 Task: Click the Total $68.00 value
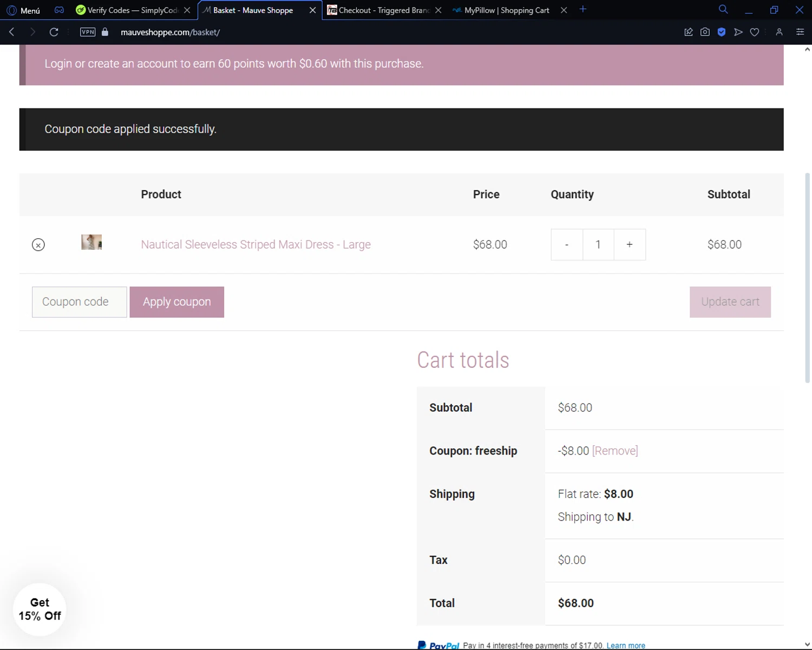click(x=576, y=603)
